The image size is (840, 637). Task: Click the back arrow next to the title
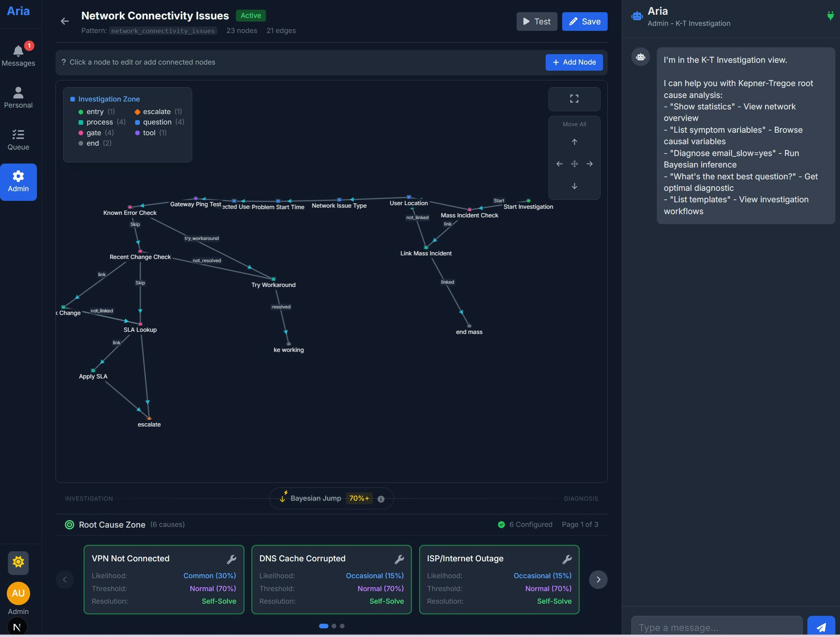tap(65, 21)
